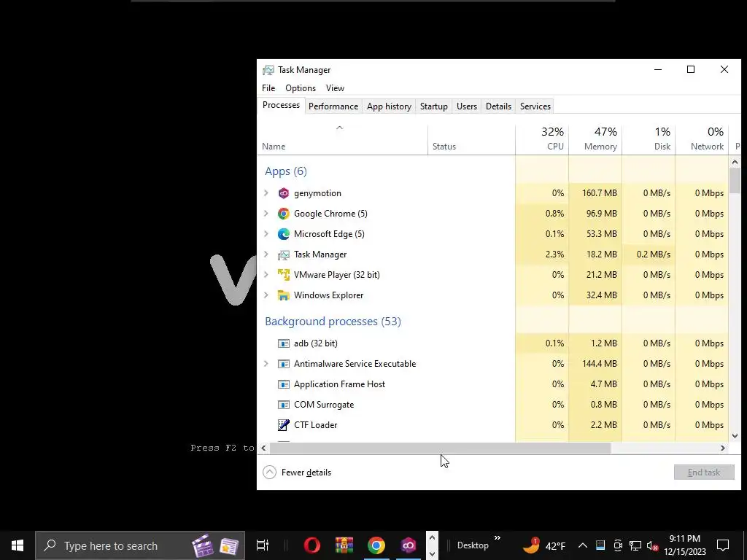Click the Google Chrome icon in process list
Viewport: 747px width, 560px height.
click(284, 214)
